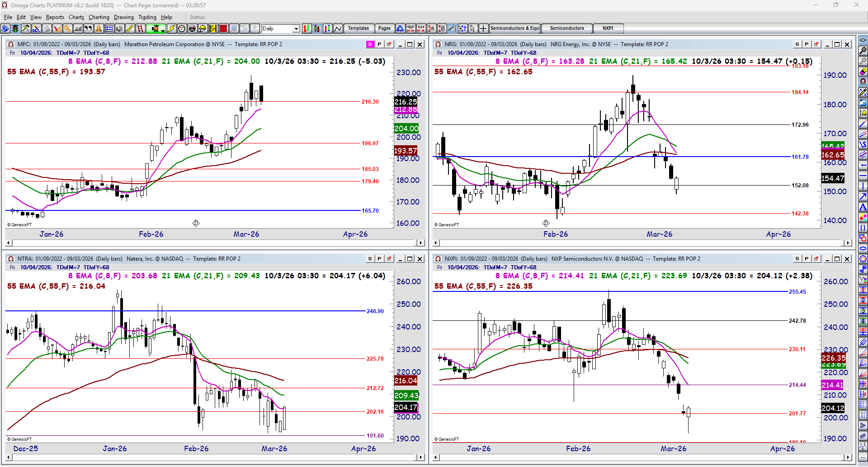This screenshot has height=467, width=868.
Task: Open the hammer and pick tools icon
Action: coord(26,29)
